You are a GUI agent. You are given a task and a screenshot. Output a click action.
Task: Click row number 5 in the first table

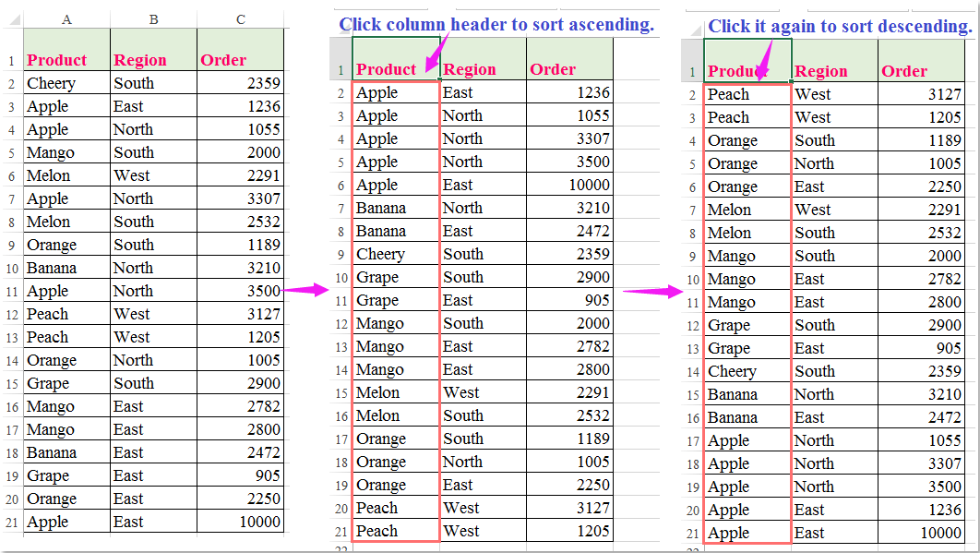(10, 152)
